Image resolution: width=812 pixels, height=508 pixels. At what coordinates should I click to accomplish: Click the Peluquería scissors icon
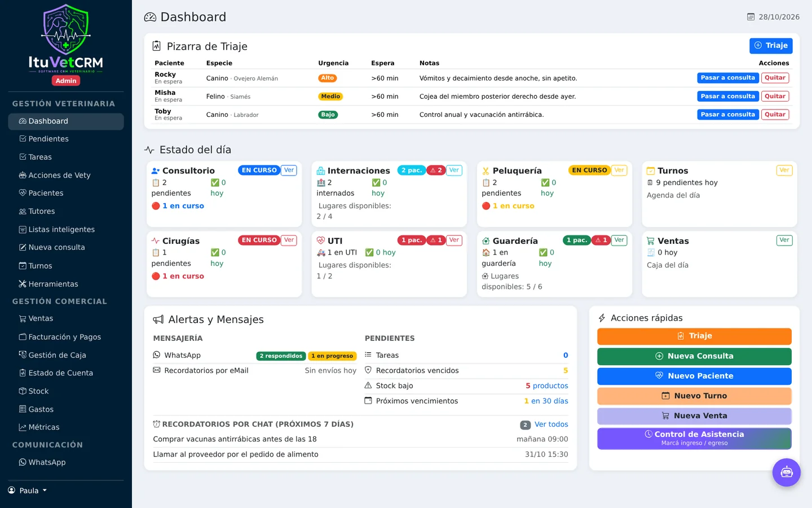click(486, 170)
